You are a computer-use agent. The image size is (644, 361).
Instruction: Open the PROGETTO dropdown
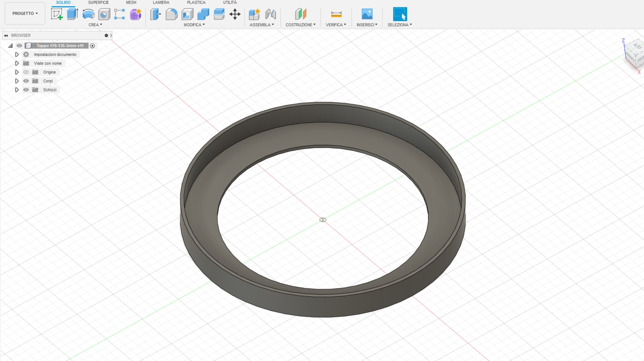25,13
